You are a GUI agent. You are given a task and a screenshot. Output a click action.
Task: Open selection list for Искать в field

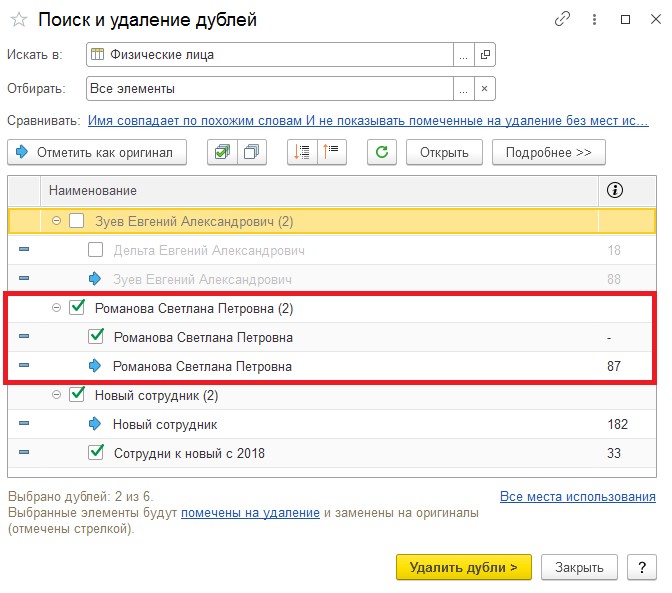click(463, 55)
